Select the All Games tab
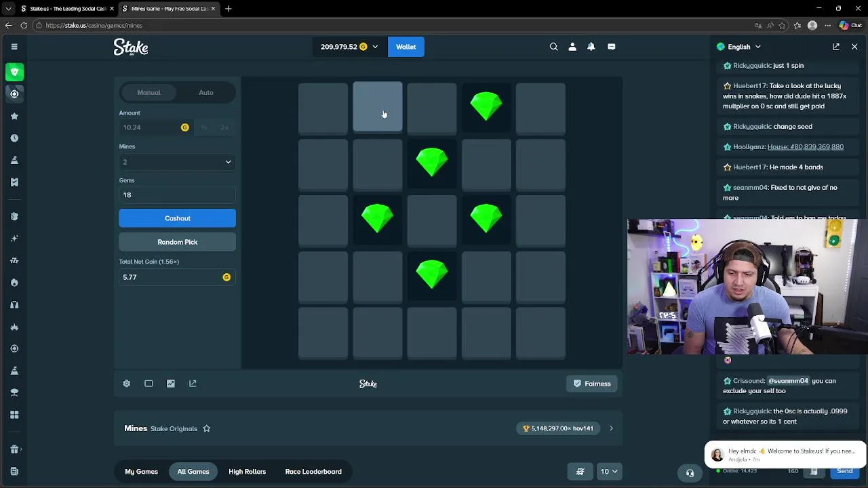The width and height of the screenshot is (868, 488). (193, 472)
